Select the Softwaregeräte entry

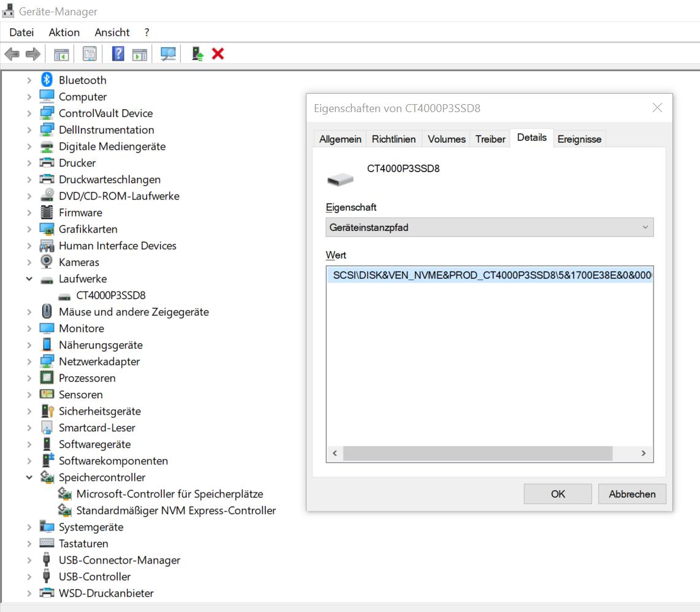[94, 444]
